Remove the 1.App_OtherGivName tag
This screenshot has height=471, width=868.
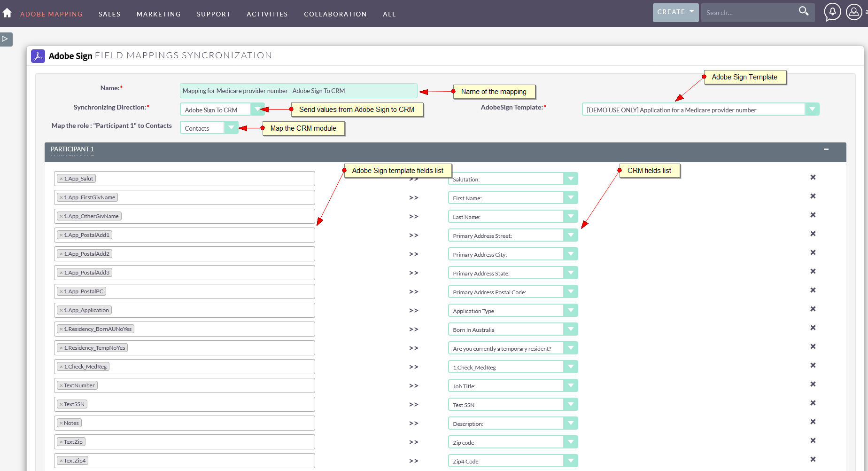(61, 216)
